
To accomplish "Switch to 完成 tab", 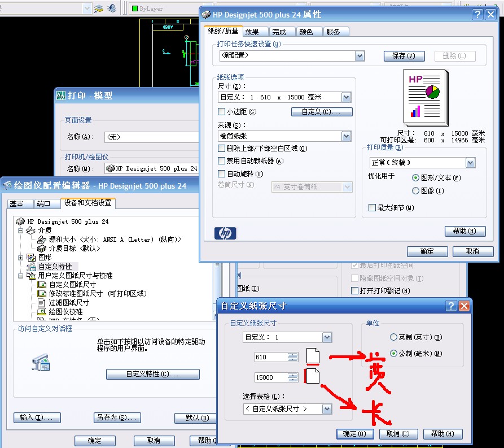I will click(x=282, y=32).
